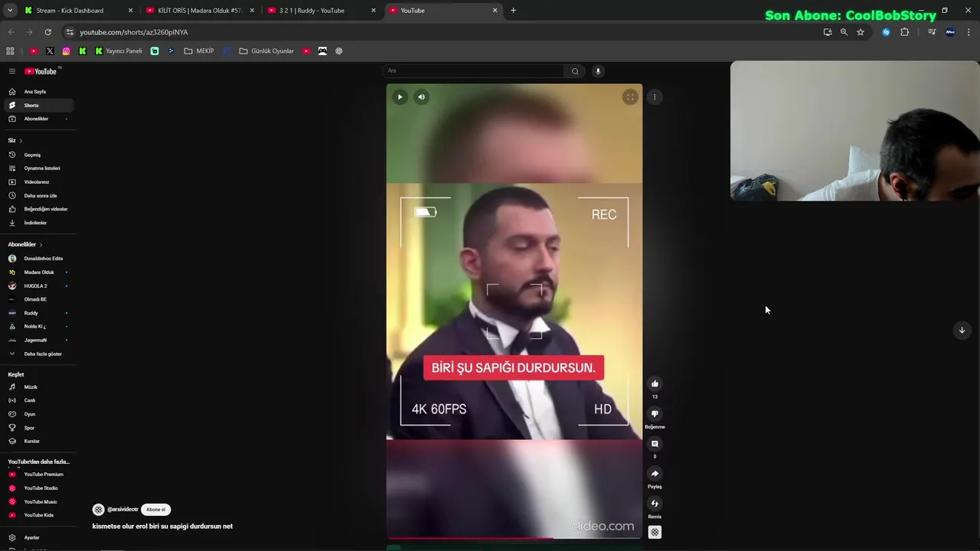Toggle fullscreen on the Short
The width and height of the screenshot is (980, 551).
point(630,97)
